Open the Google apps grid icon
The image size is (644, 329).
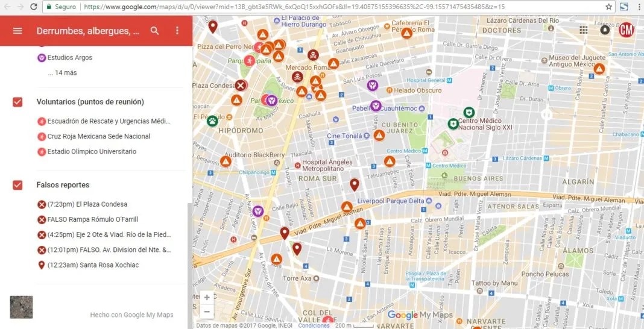click(583, 30)
